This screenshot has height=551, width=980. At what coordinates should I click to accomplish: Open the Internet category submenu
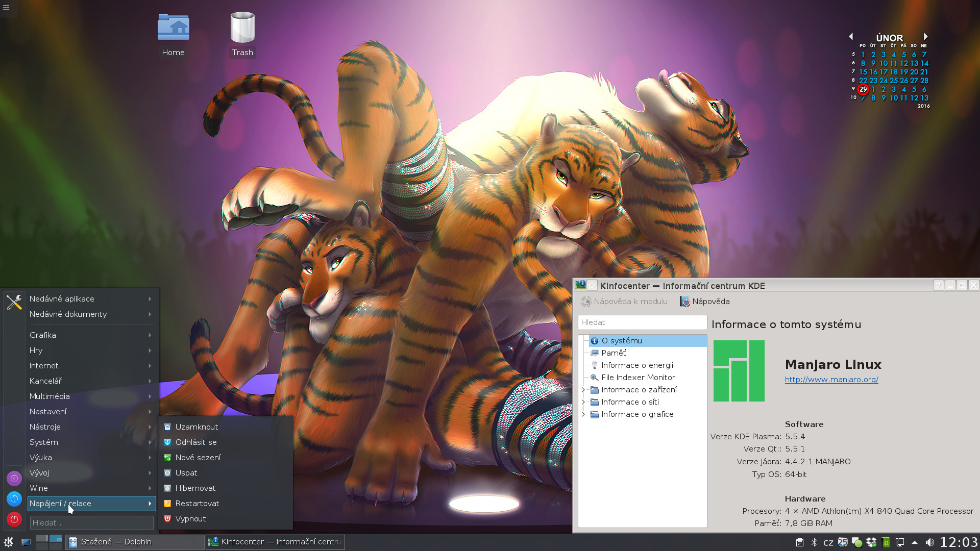(91, 366)
